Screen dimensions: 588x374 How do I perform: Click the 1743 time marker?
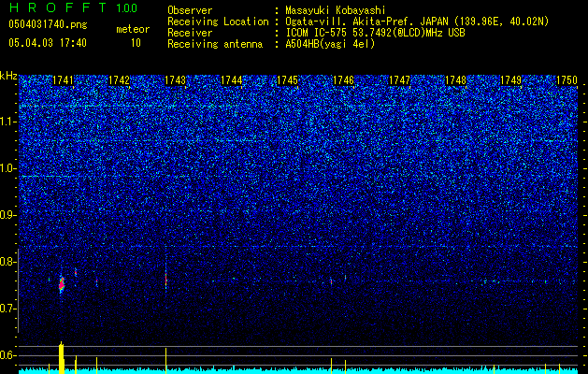point(175,80)
